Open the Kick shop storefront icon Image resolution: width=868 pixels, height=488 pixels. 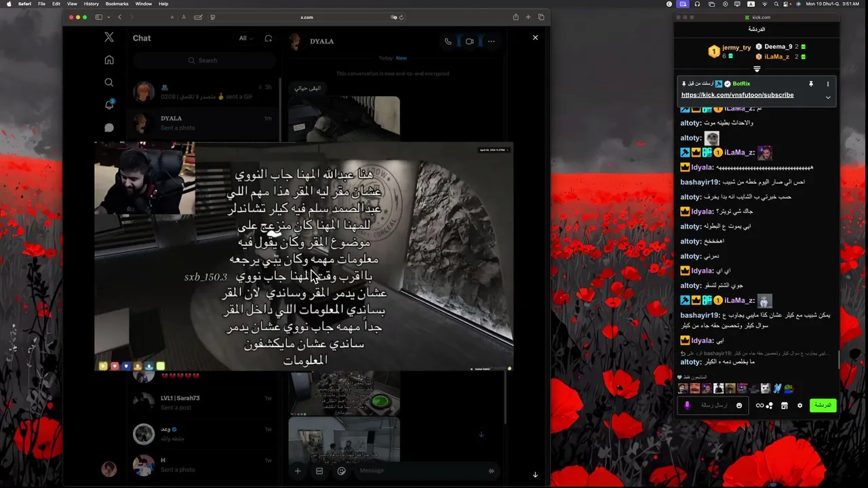[785, 405]
